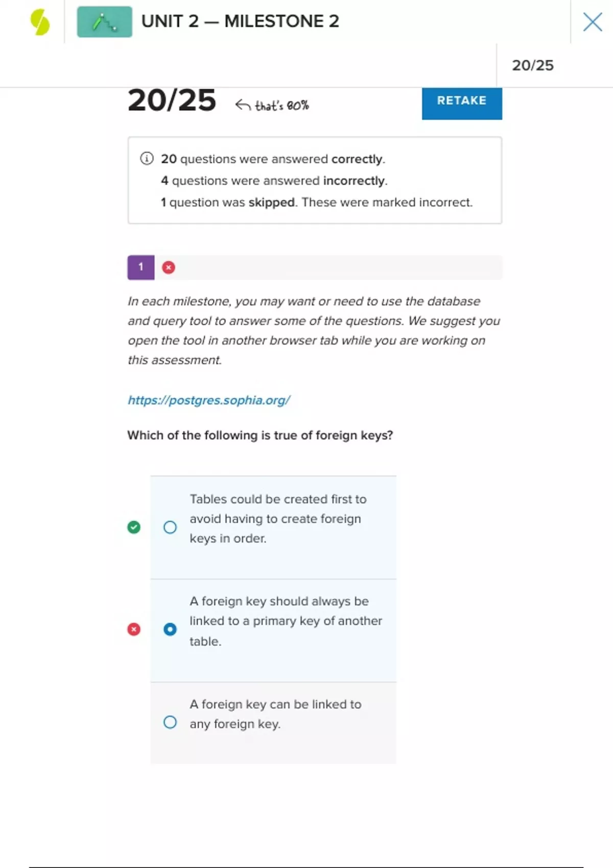Click the 20/25 score in header

532,65
